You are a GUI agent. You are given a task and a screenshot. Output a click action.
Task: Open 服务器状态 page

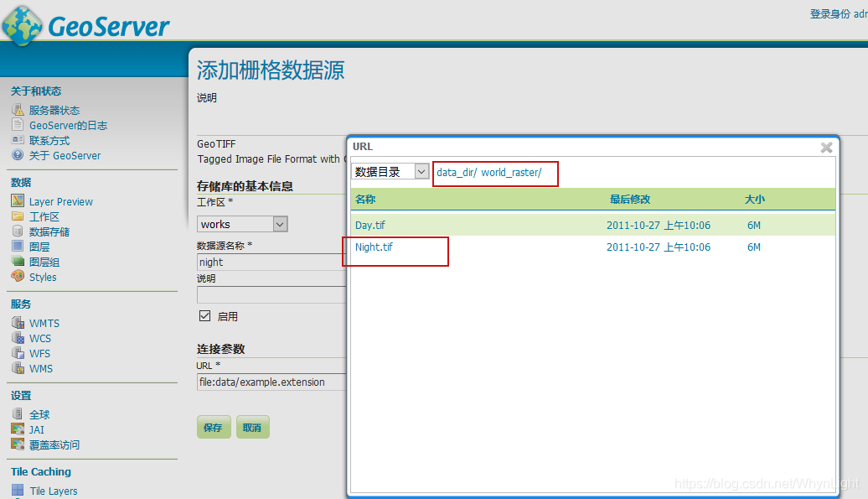pos(54,110)
